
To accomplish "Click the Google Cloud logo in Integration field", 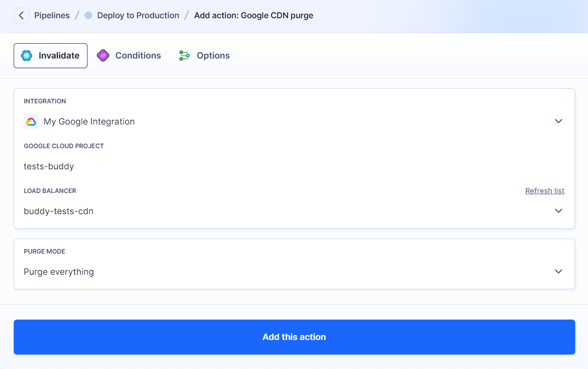I will tap(31, 121).
